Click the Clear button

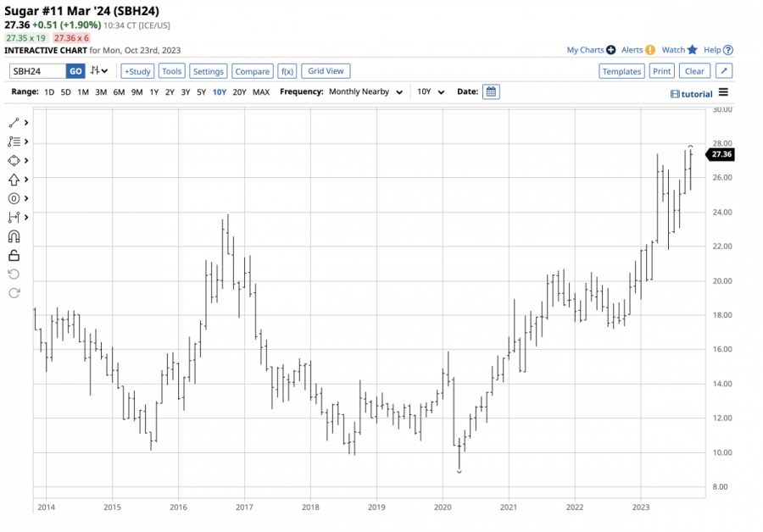(694, 71)
